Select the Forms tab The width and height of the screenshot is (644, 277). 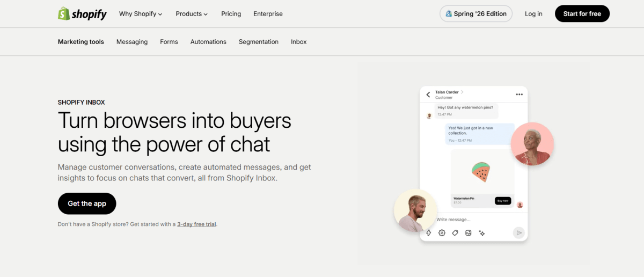[169, 42]
